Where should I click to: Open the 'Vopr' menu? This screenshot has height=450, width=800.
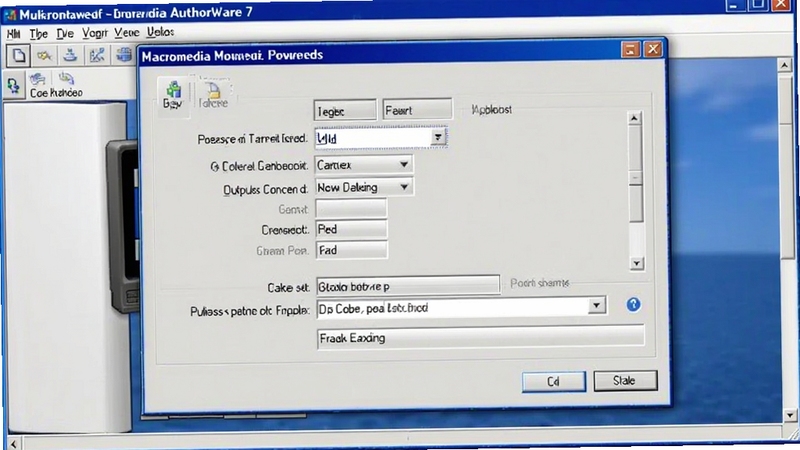pyautogui.click(x=94, y=33)
